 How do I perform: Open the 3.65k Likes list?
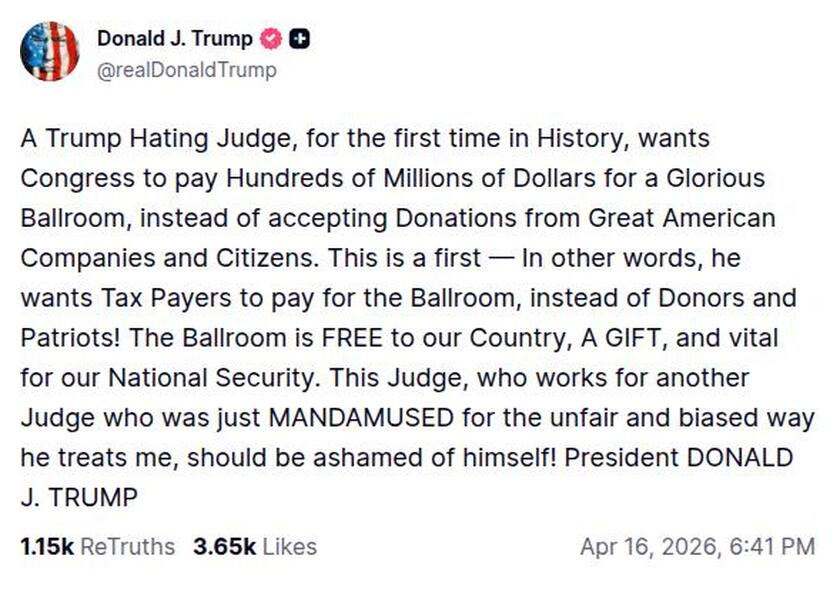coord(222,547)
